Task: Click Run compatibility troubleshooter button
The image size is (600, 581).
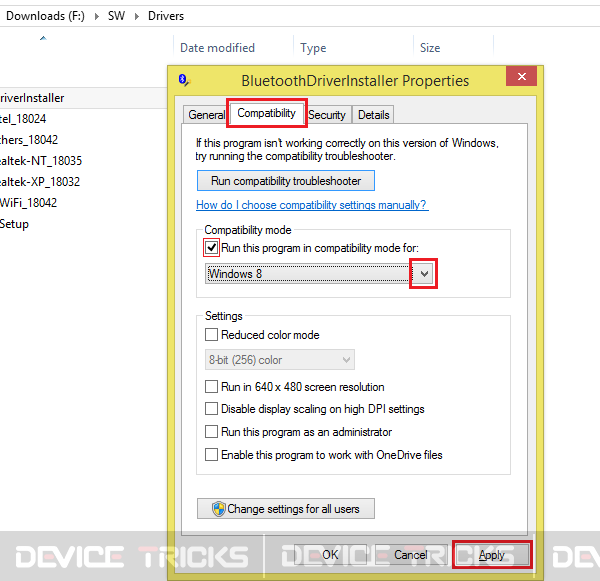Action: click(x=286, y=181)
